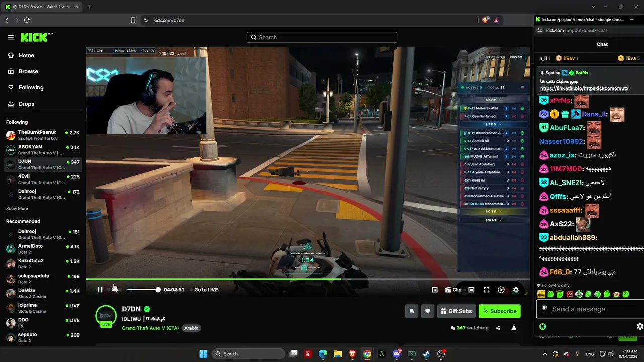Viewport: 644px width, 362px height.
Task: Open the pinned linkatik.bio link in chat
Action: click(584, 88)
